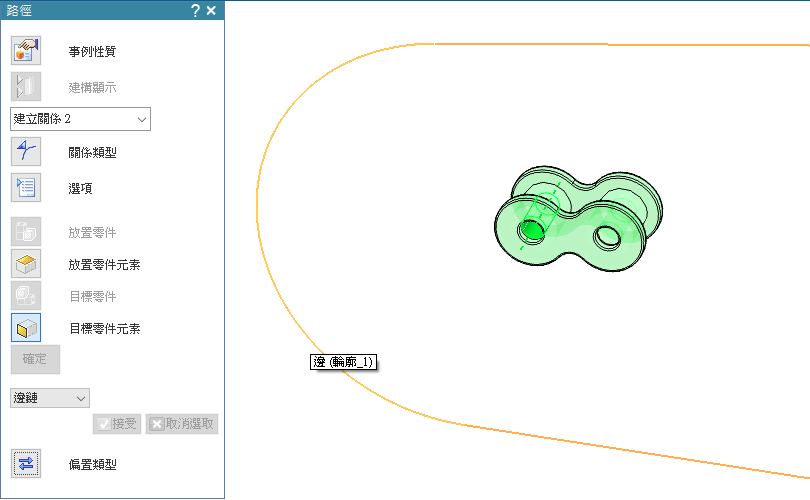Image resolution: width=810 pixels, height=500 pixels.
Task: Open the 建立關係 2 dropdown
Action: [80, 119]
